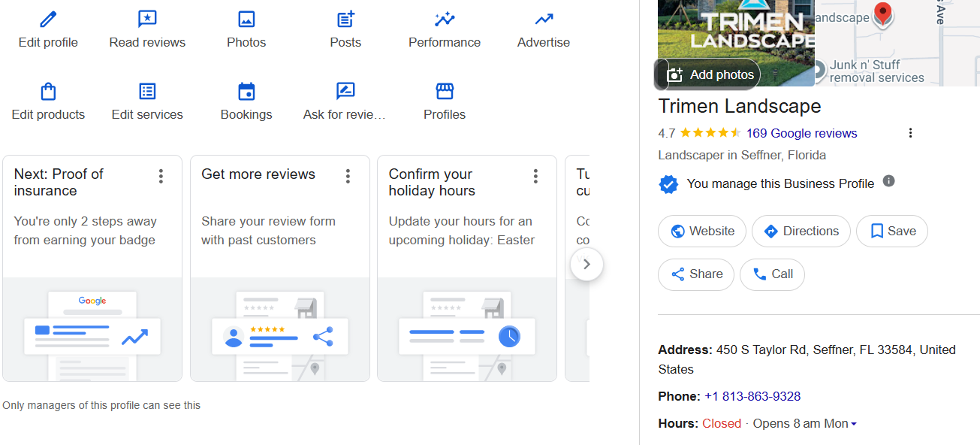Click the red Closed hours status

[722, 423]
